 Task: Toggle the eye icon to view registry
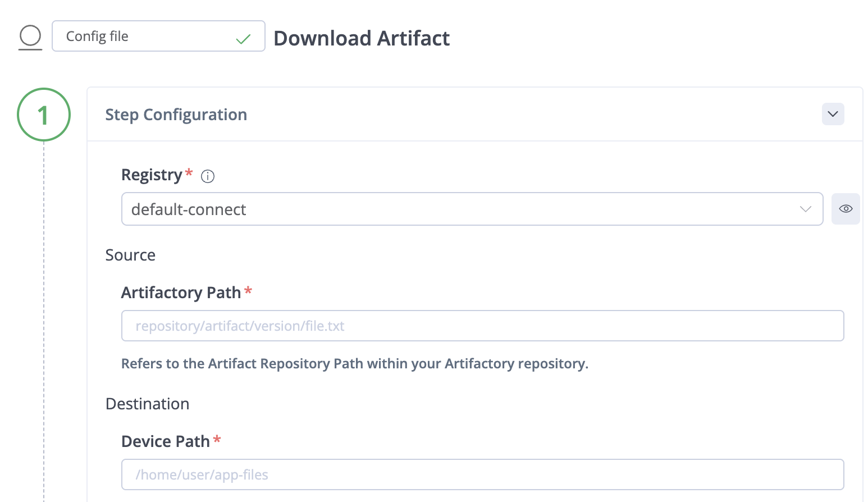[846, 209]
